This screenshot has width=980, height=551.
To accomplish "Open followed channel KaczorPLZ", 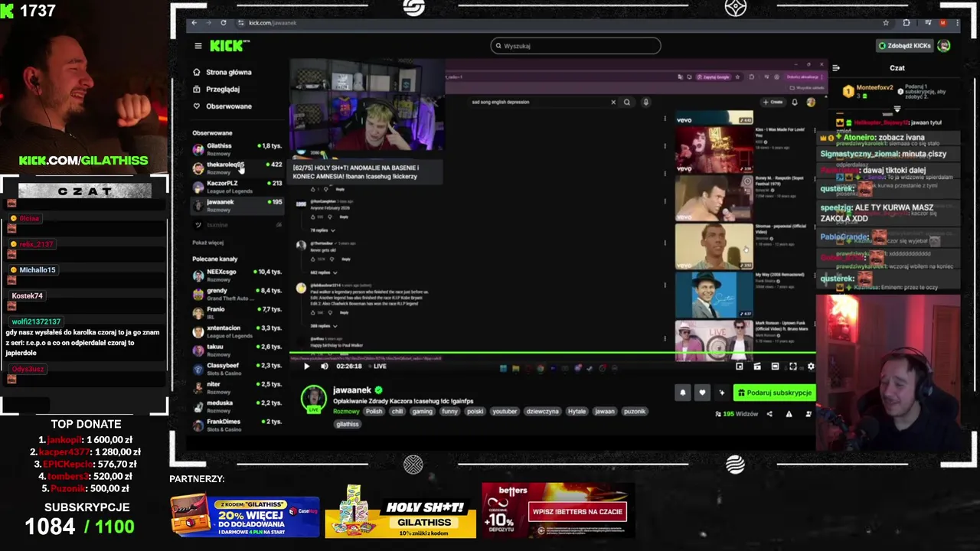I will click(237, 186).
